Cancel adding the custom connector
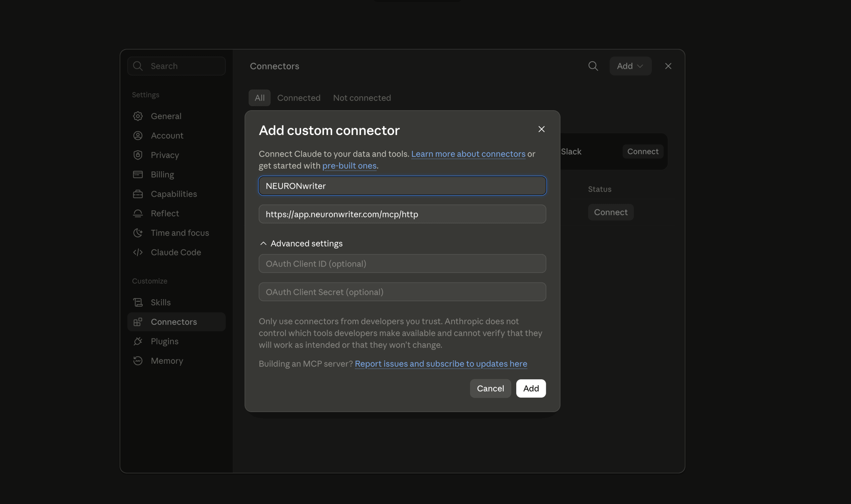Viewport: 851px width, 504px height. click(x=490, y=389)
